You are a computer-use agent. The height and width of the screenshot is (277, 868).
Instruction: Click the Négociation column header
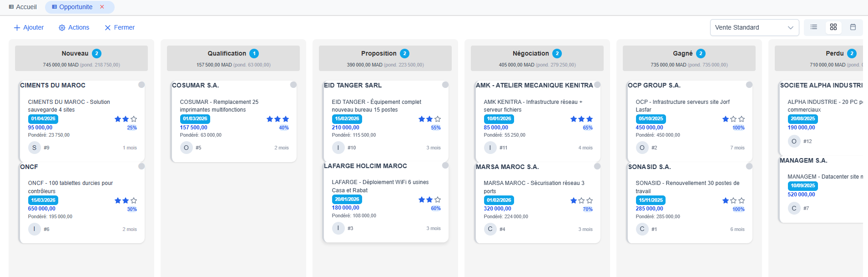(x=537, y=58)
